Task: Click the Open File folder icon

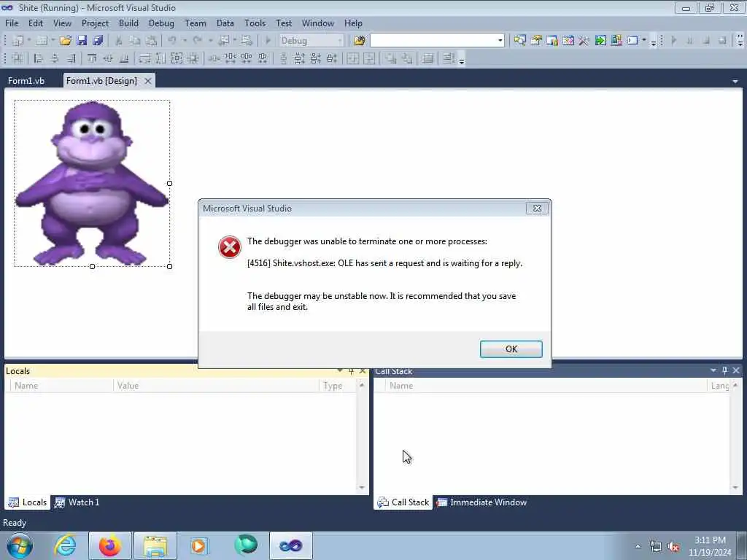Action: (65, 41)
